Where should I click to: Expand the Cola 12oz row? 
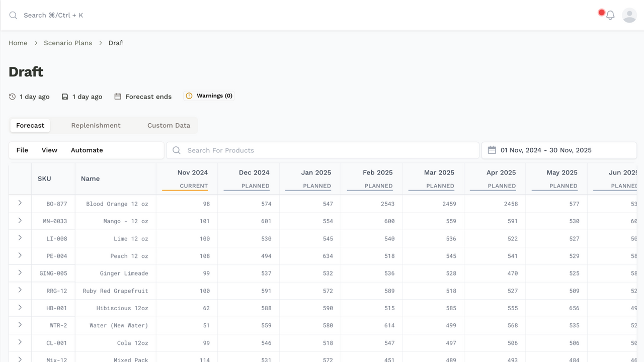[x=20, y=342]
